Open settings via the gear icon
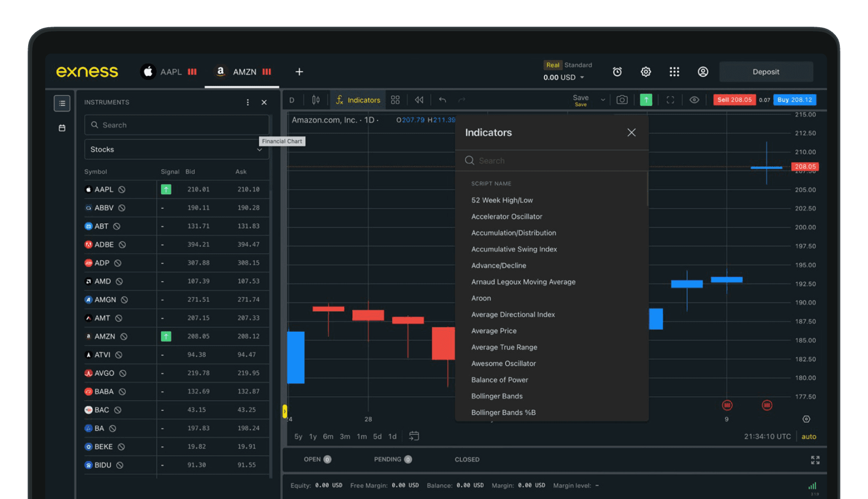 646,72
